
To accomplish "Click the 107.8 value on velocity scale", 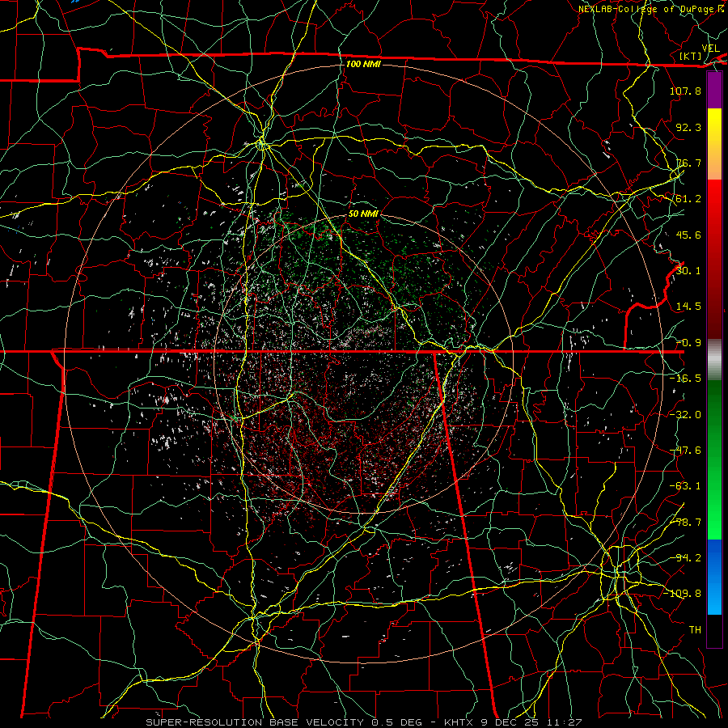I will 685,91.
